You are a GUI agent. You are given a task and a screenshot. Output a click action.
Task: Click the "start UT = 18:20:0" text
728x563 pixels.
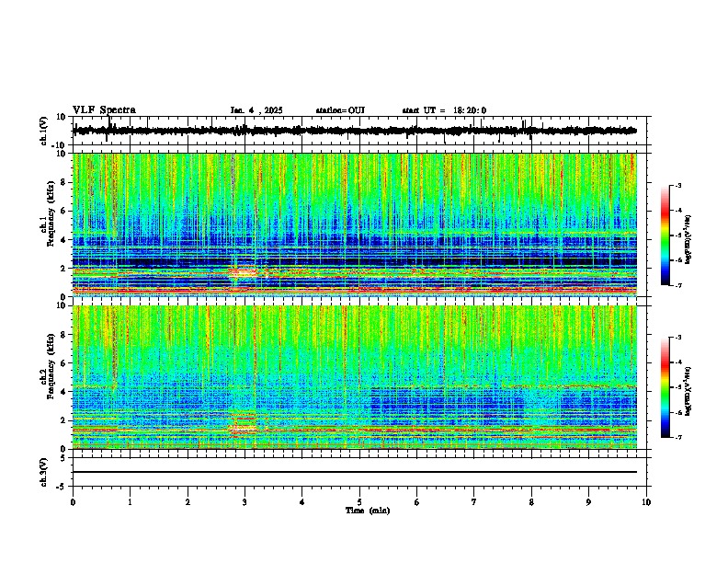(x=444, y=110)
